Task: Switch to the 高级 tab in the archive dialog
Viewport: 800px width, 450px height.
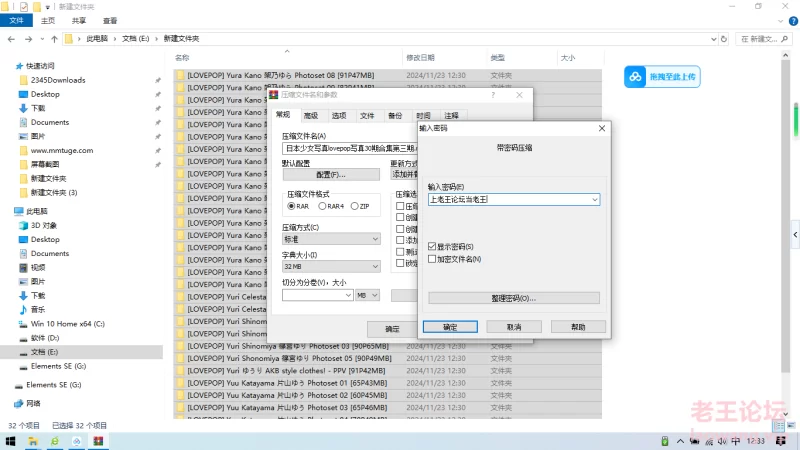Action: pos(311,116)
